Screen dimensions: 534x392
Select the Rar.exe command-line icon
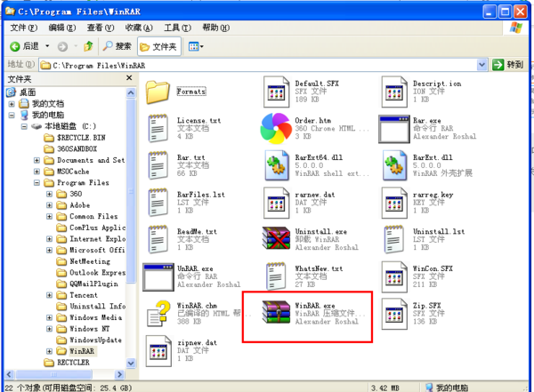[394, 129]
